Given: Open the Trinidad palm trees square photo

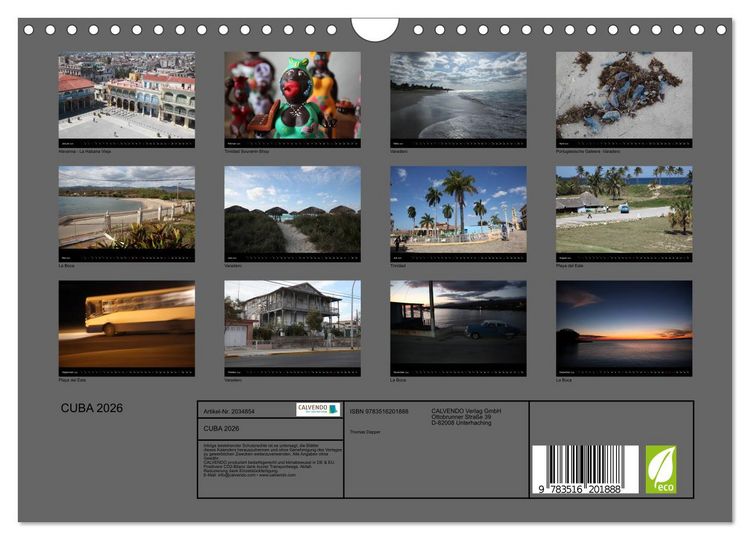Looking at the screenshot, I should (x=458, y=209).
